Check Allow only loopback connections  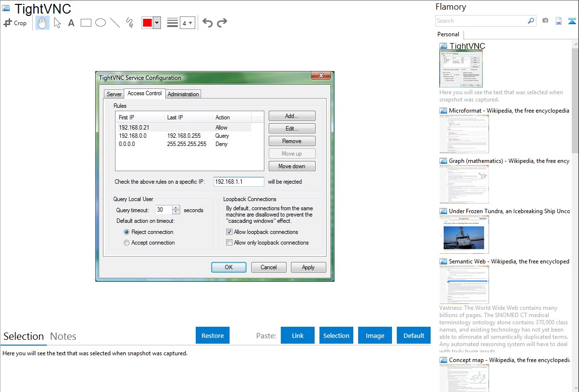[230, 243]
